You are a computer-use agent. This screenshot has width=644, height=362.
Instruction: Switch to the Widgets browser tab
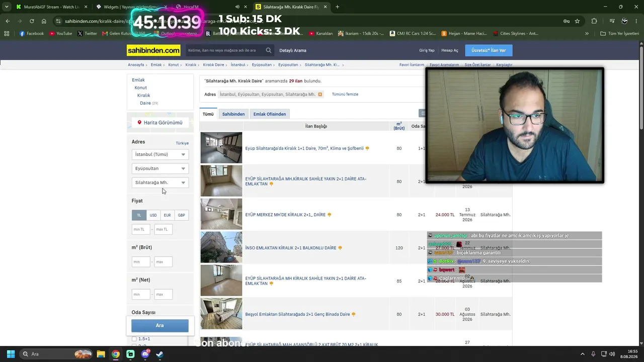click(x=131, y=7)
